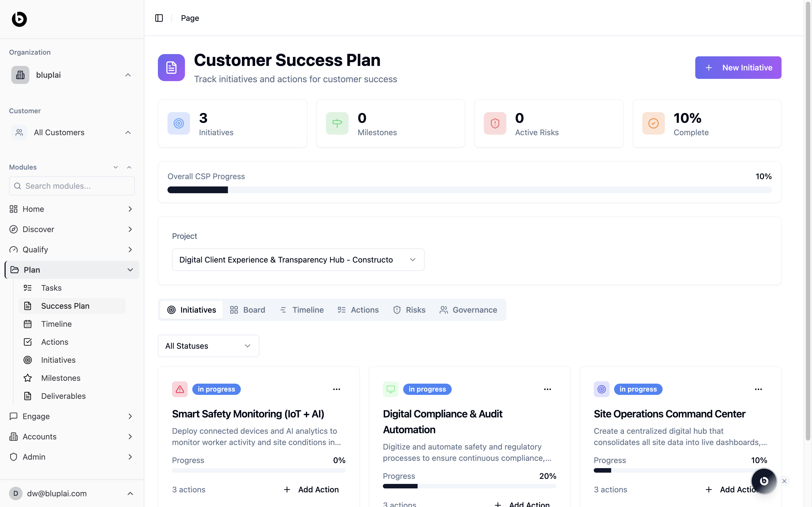Open the floating bluplai assistant bubble
Viewport: 812px width, 507px height.
(764, 481)
